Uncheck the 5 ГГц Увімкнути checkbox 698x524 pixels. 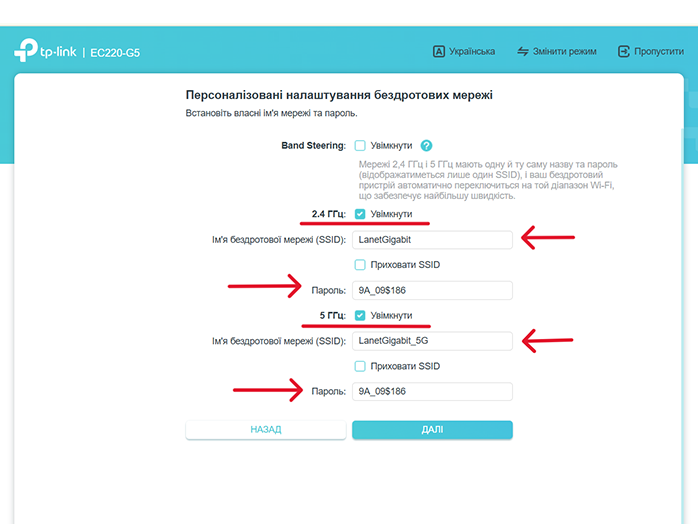click(x=360, y=316)
